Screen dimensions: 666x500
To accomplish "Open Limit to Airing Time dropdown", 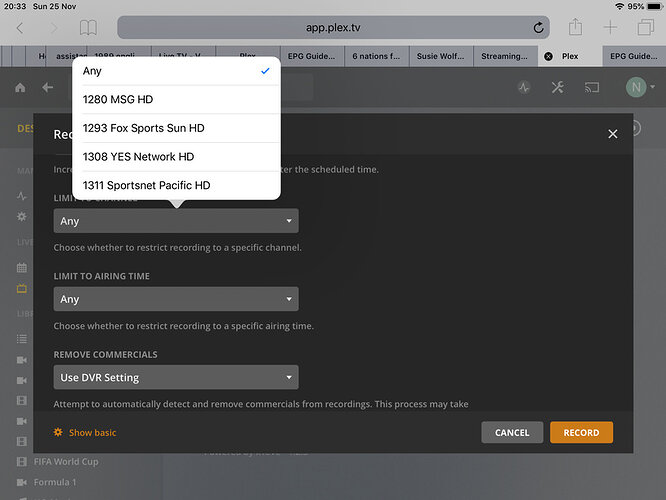I will [176, 299].
